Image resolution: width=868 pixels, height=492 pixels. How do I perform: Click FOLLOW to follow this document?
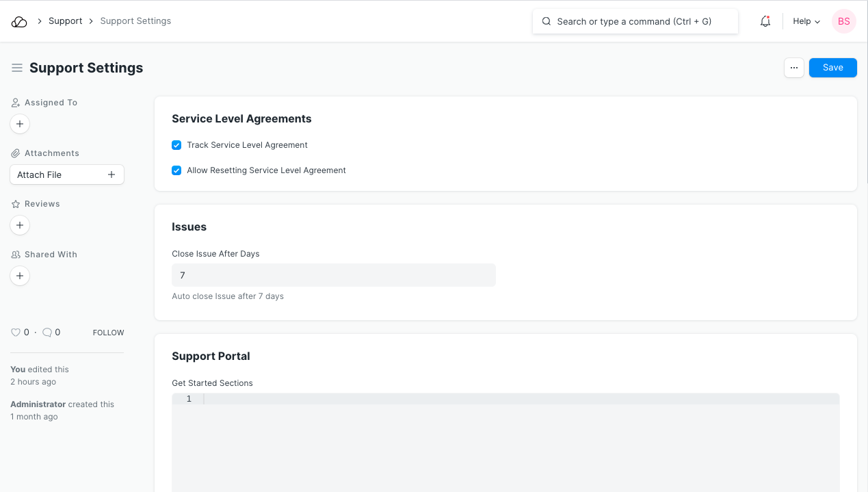(108, 333)
